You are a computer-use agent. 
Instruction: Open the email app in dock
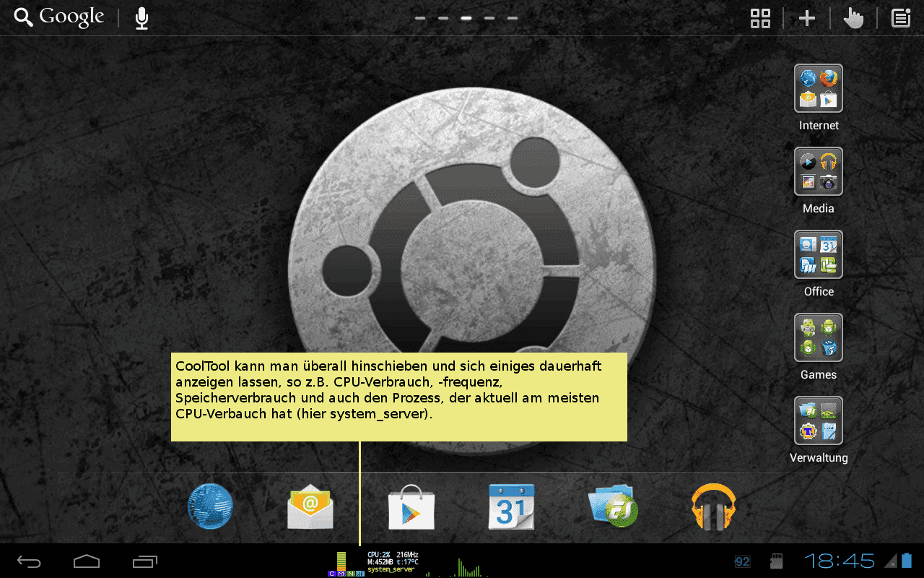tap(310, 507)
